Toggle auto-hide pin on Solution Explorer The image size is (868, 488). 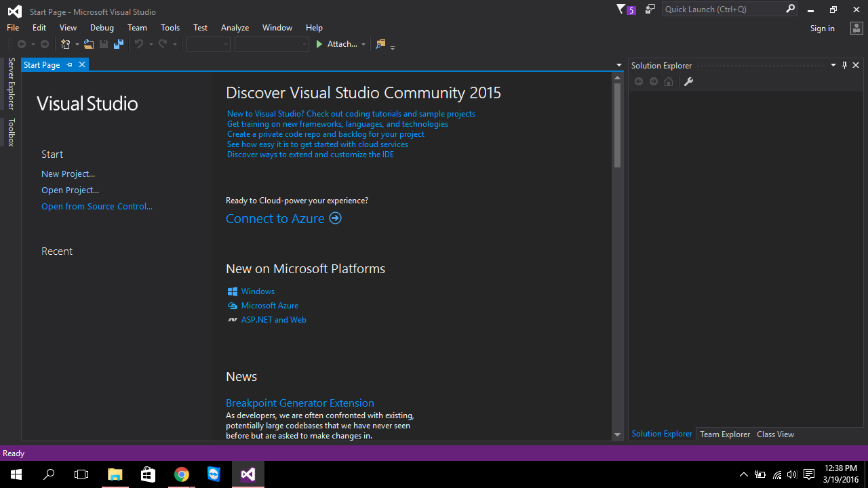(x=844, y=65)
